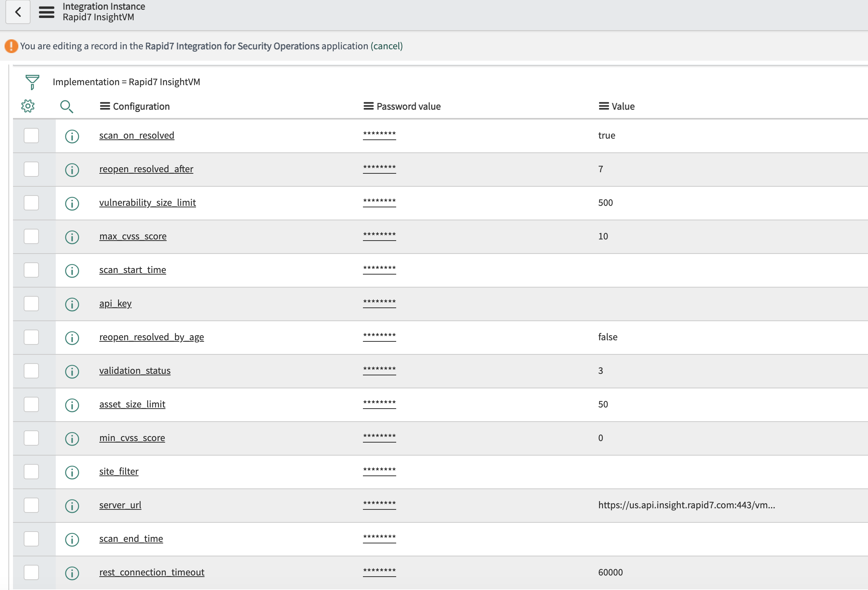
Task: Preview scan_on_resolved record info icon
Action: pos(72,136)
